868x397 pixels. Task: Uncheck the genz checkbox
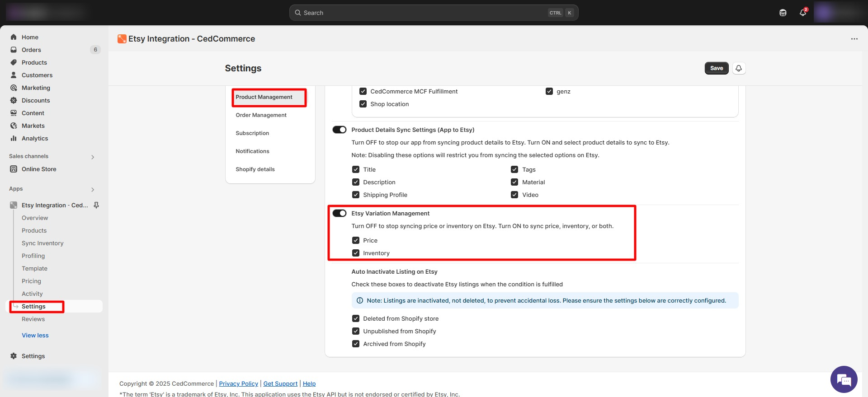549,91
